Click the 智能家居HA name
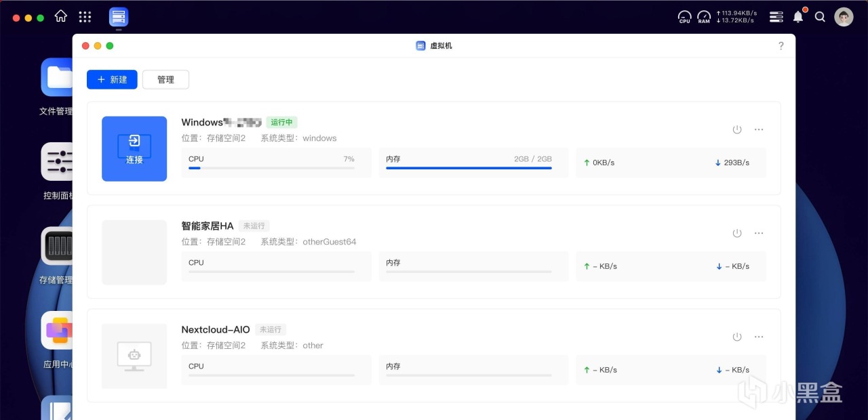The width and height of the screenshot is (868, 420). coord(208,226)
